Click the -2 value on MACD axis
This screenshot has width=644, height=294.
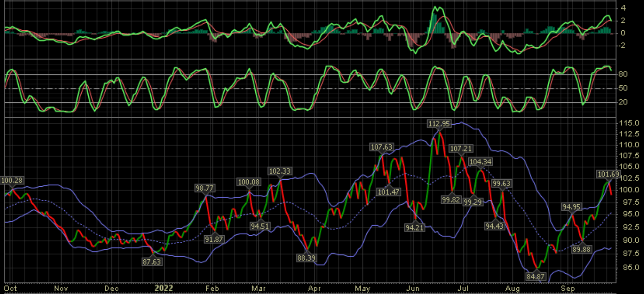[622, 46]
